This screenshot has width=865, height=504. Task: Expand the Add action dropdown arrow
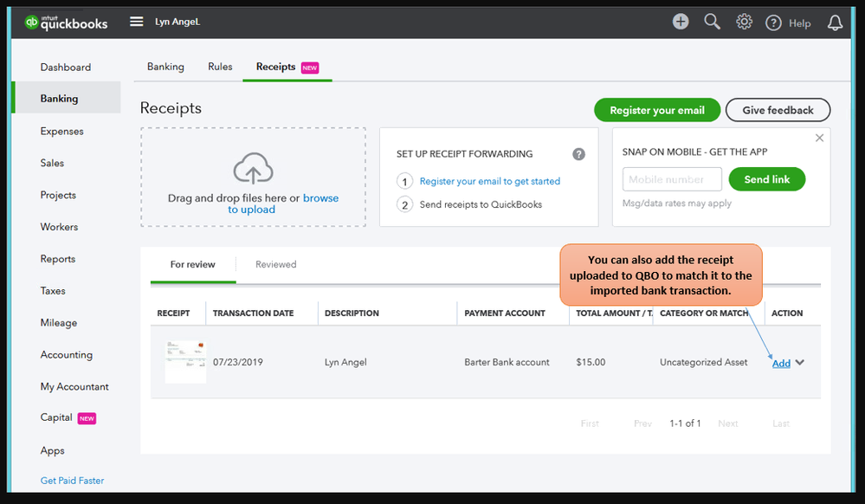click(800, 362)
